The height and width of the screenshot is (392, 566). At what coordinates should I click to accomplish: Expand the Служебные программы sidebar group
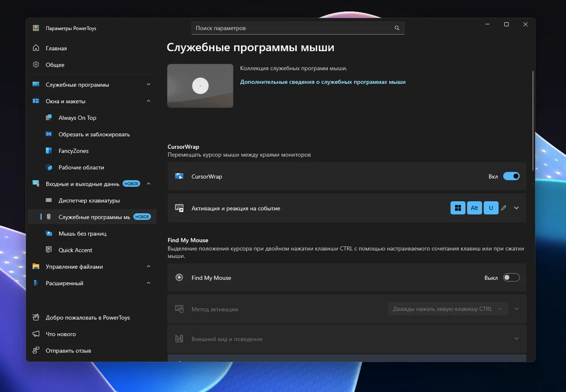(149, 84)
